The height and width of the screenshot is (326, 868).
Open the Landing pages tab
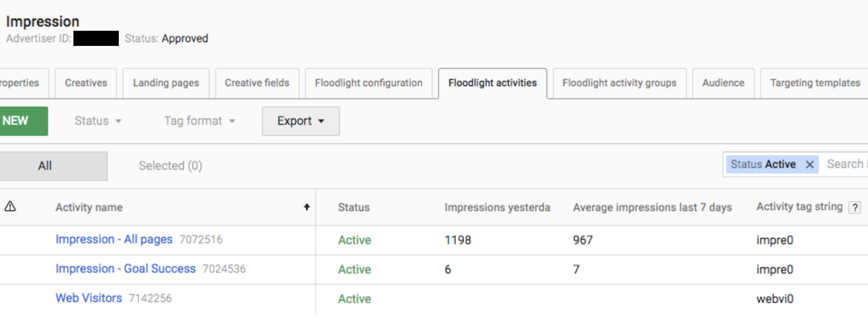click(166, 83)
